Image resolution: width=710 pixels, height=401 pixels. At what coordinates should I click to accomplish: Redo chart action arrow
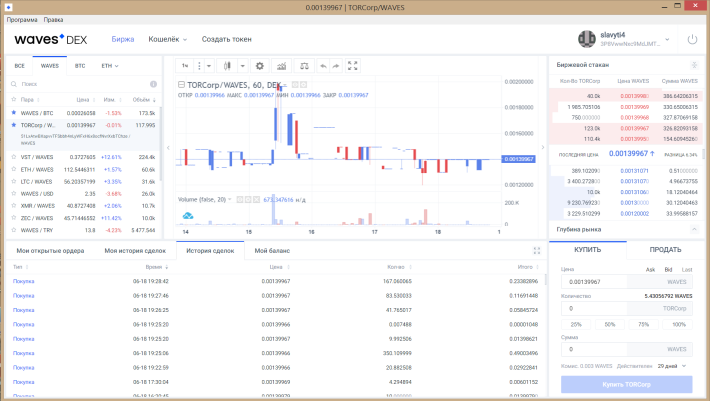336,66
